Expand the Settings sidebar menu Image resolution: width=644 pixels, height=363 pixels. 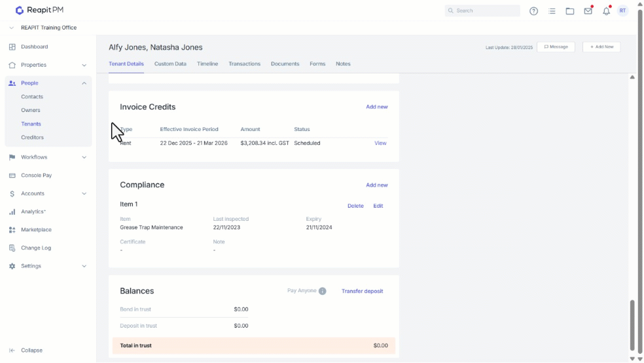[84, 266]
